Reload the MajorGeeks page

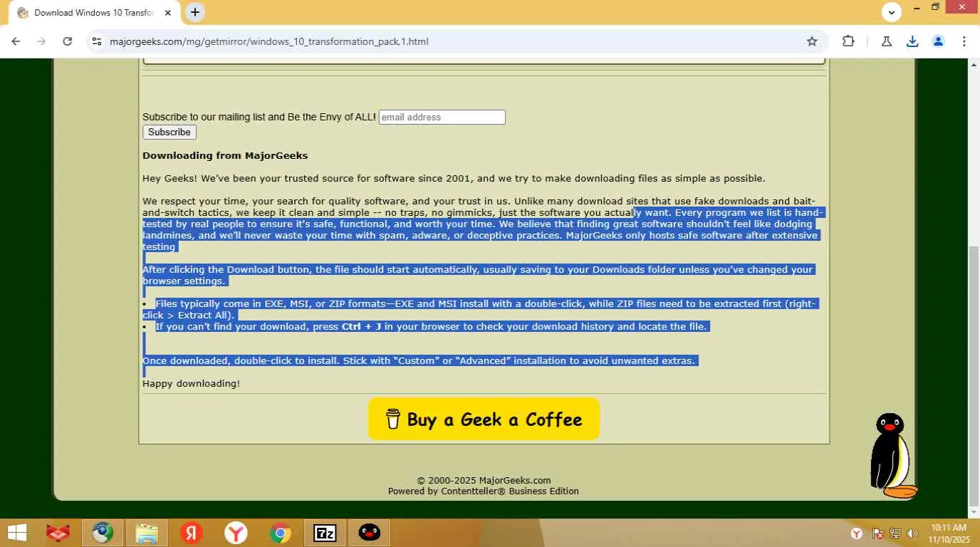tap(68, 41)
